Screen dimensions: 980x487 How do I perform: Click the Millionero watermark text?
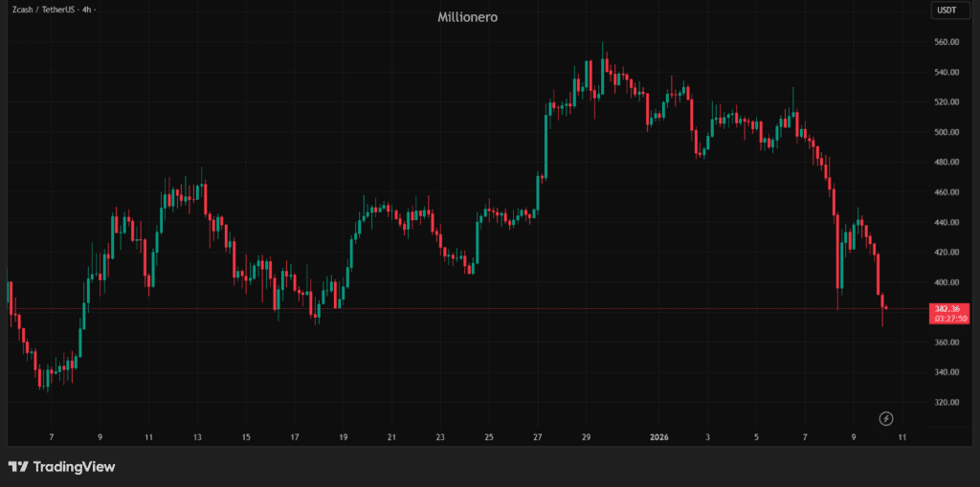pos(466,17)
